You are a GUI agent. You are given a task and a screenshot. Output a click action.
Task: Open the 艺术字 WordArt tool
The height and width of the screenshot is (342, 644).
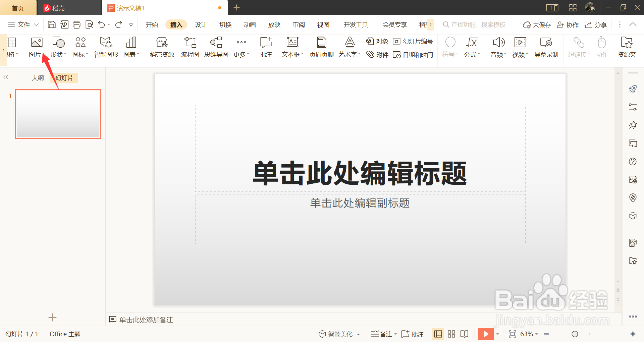[349, 47]
